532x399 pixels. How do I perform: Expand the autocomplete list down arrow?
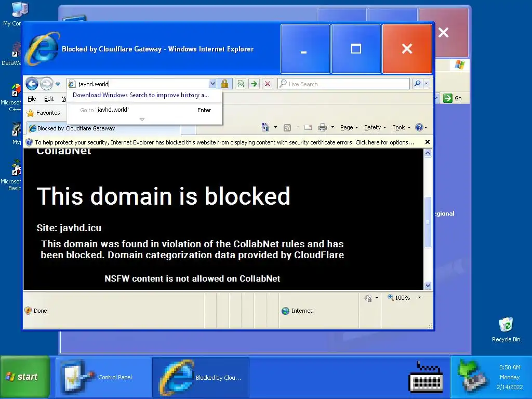142,119
